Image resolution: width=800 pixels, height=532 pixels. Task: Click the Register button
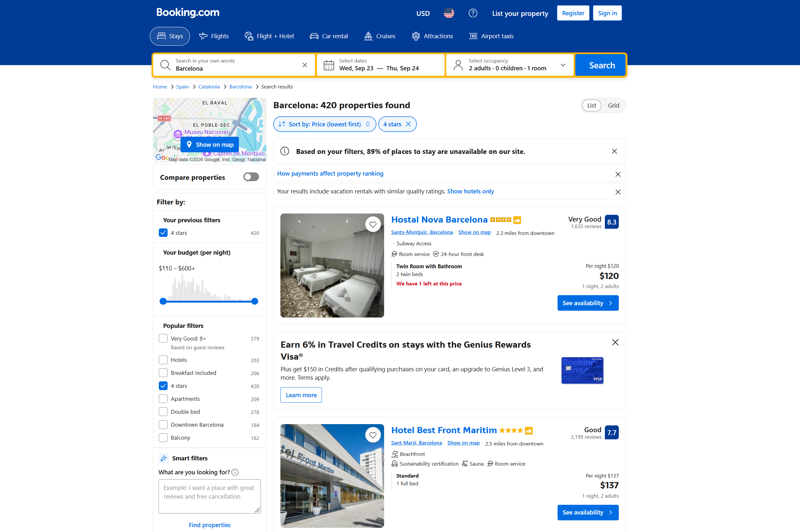(573, 13)
